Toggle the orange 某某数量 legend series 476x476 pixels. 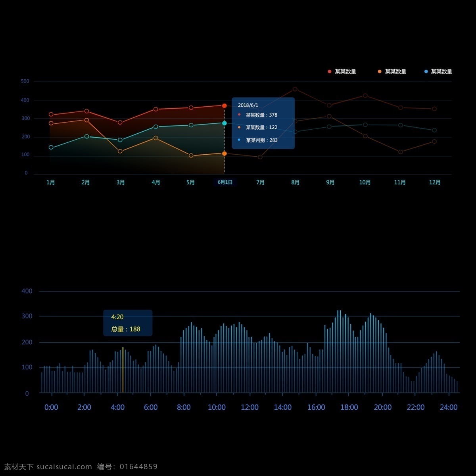tap(392, 72)
